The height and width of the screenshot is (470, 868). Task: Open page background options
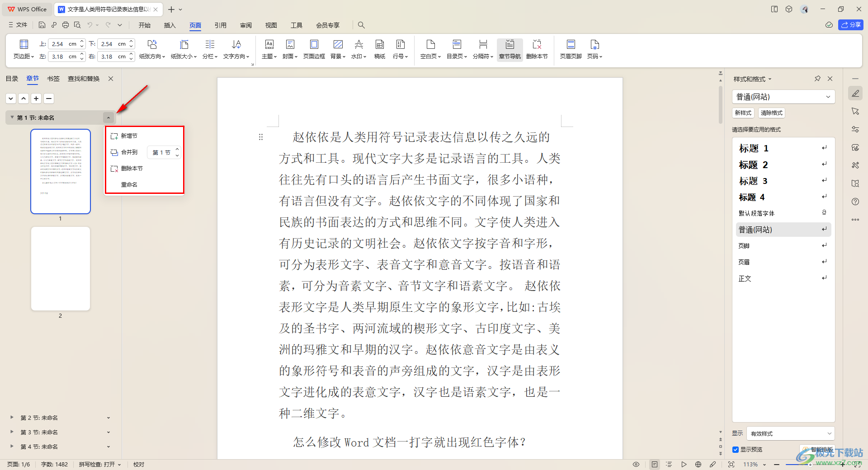pos(338,49)
